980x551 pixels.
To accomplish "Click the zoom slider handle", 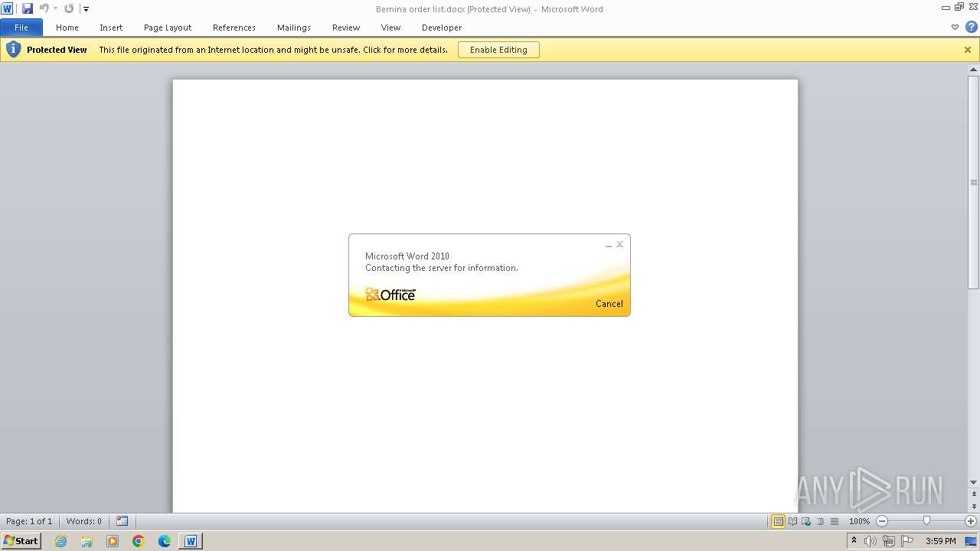I will click(x=926, y=521).
